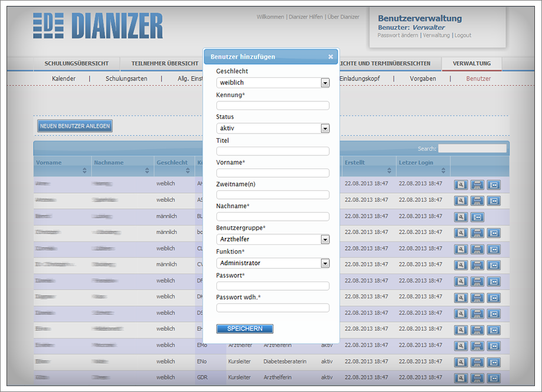Focus the Nachname input field in dialog
The height and width of the screenshot is (392, 542).
coord(273,216)
